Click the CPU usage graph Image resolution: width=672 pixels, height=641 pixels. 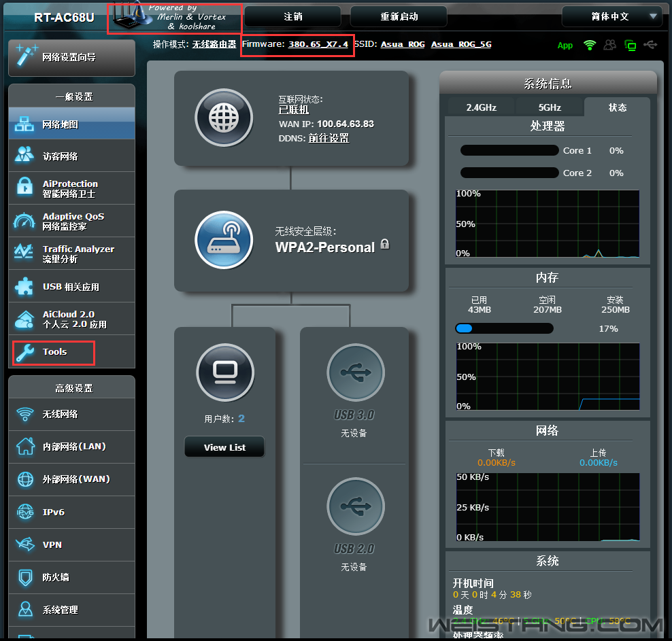pos(548,224)
